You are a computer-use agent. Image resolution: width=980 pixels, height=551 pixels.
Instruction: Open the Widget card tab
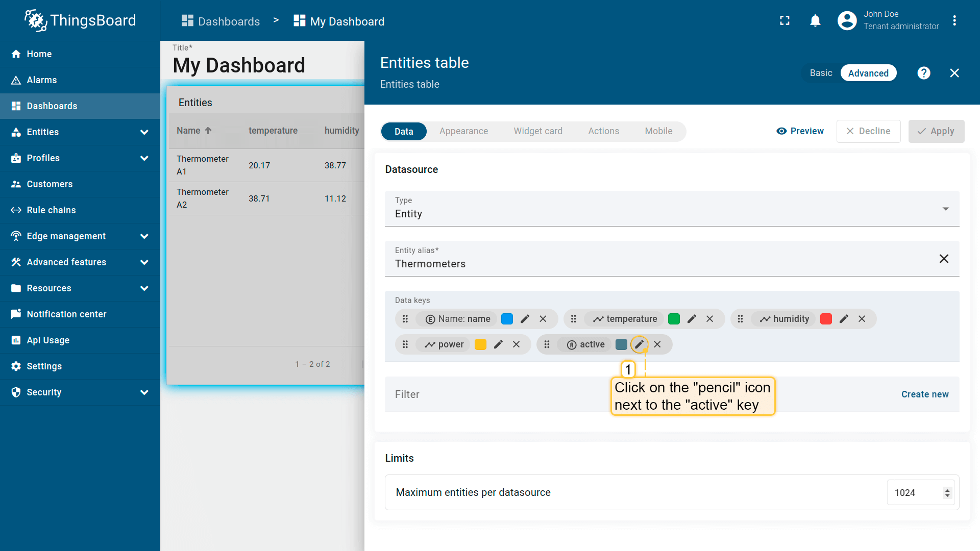pos(537,131)
